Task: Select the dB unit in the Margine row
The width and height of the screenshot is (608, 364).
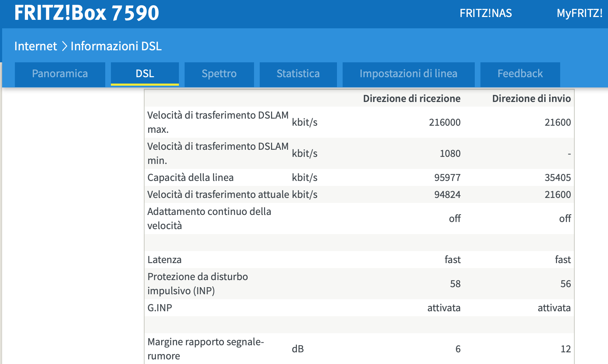Action: (x=298, y=349)
